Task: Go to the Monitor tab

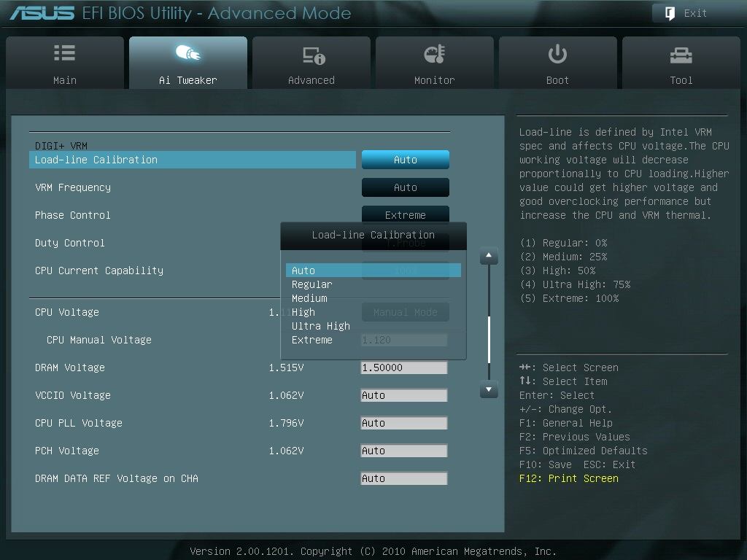Action: (435, 63)
